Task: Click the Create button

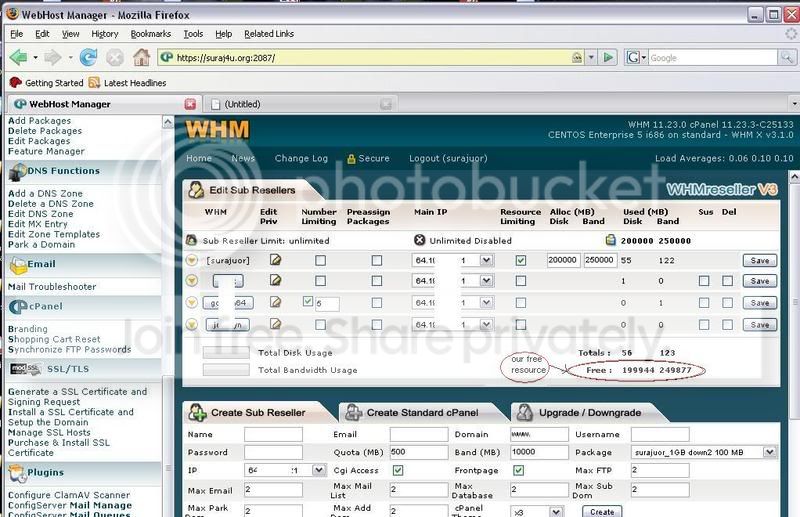Action: point(602,511)
